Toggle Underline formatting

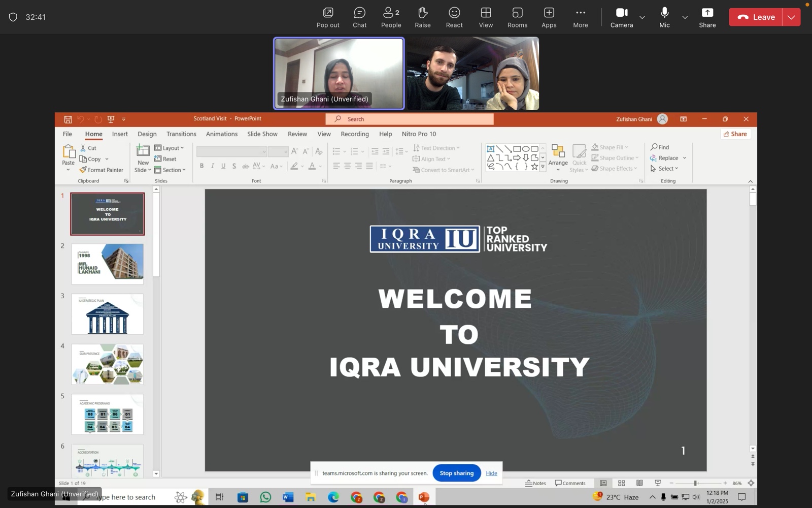tap(223, 166)
